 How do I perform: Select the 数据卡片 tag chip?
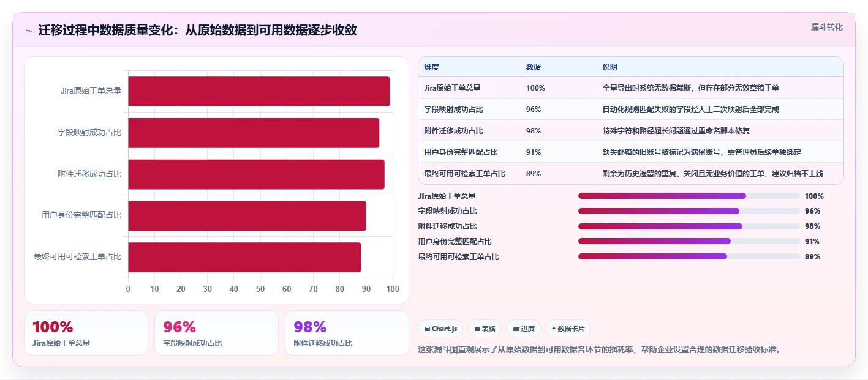(x=568, y=329)
